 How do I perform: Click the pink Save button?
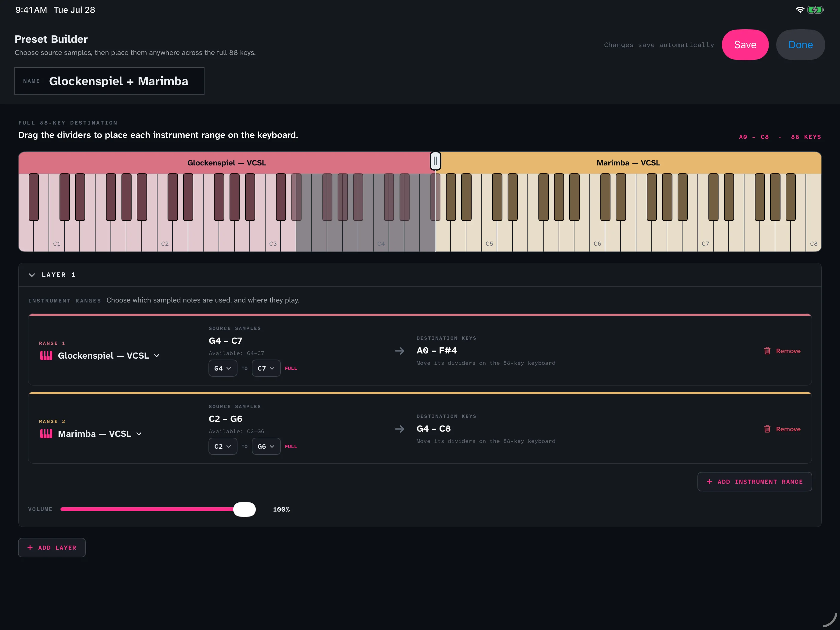[745, 45]
